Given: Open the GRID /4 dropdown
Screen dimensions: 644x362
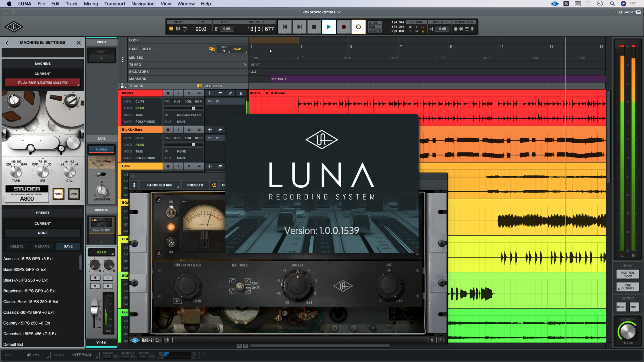Looking at the screenshot, I should point(224,49).
